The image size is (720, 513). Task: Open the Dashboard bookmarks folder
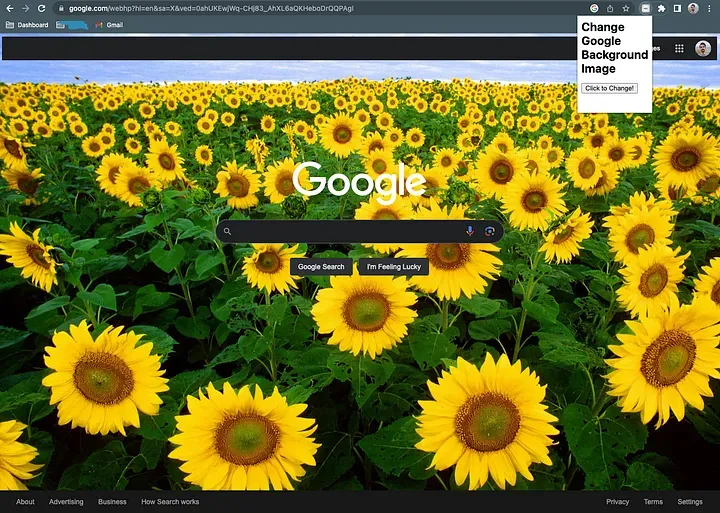[x=27, y=25]
